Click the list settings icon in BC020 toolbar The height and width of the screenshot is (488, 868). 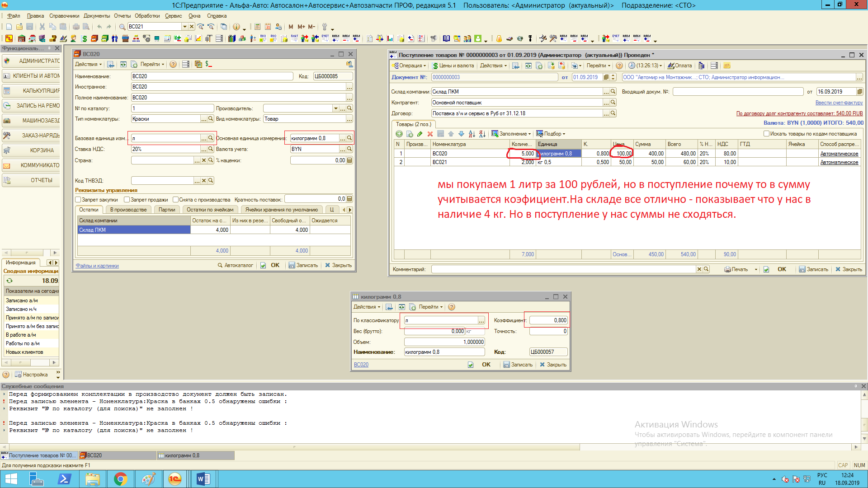(x=186, y=64)
